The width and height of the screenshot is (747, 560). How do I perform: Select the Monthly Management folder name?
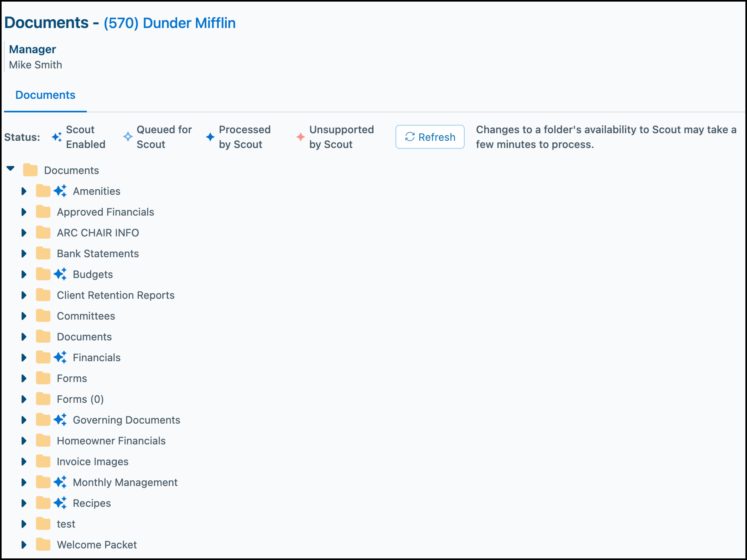[125, 482]
